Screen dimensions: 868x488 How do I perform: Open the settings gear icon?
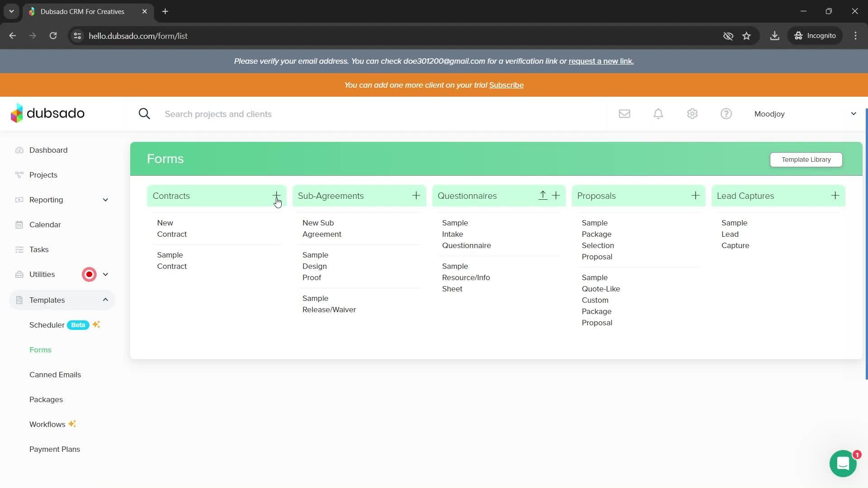pos(692,114)
